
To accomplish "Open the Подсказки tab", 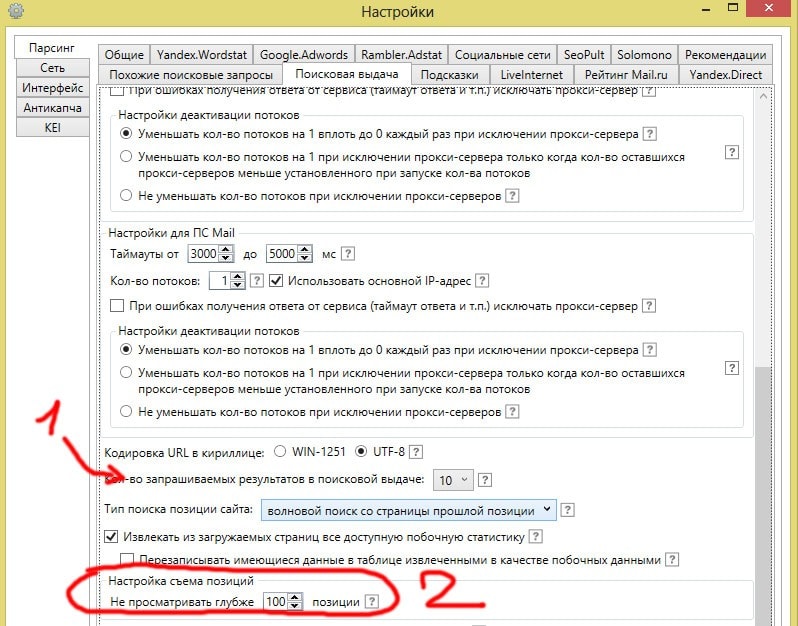I will click(449, 75).
